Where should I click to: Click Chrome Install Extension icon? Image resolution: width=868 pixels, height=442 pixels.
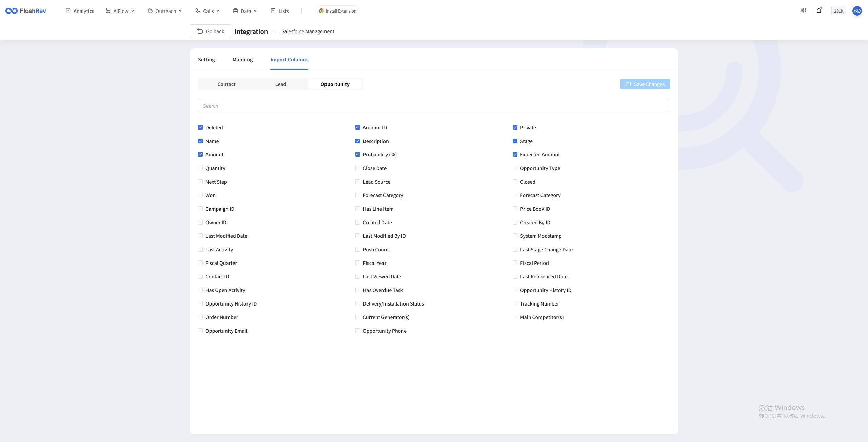(x=321, y=11)
